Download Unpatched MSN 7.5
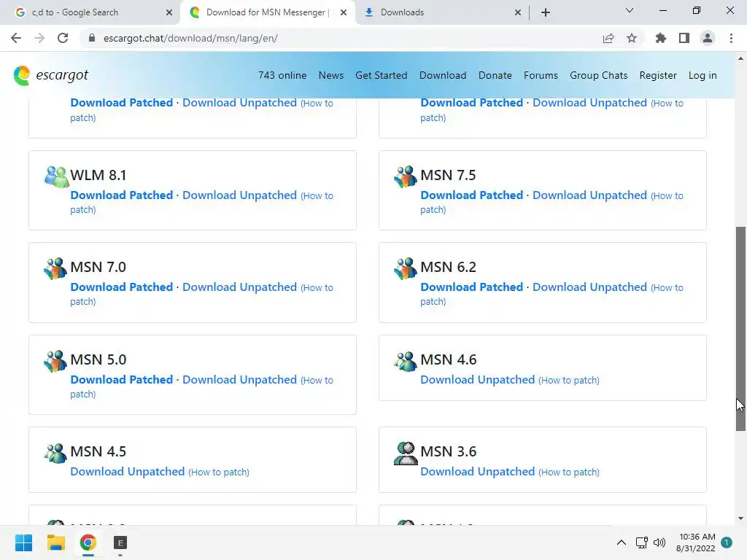747x560 pixels. point(589,195)
